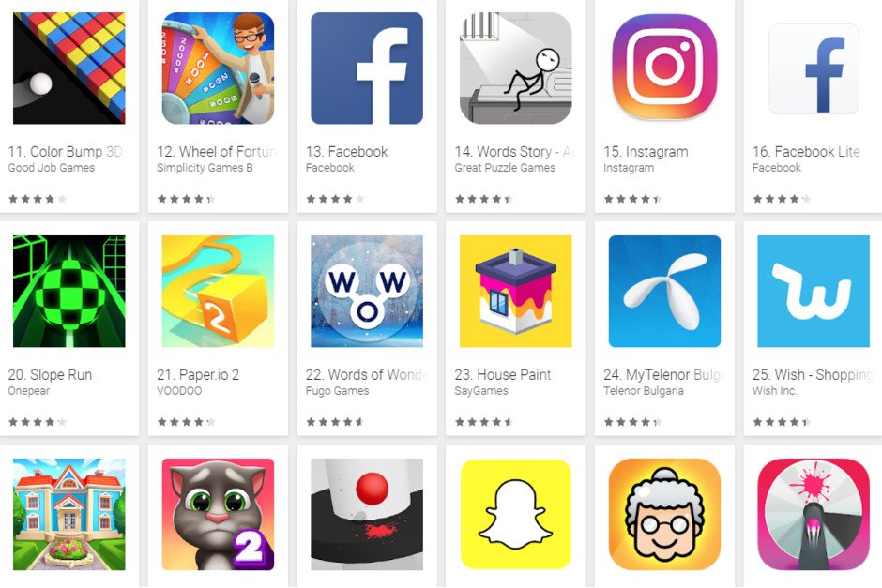882x588 pixels.
Task: Open the Snapchat ghost icon
Action: coord(516,514)
